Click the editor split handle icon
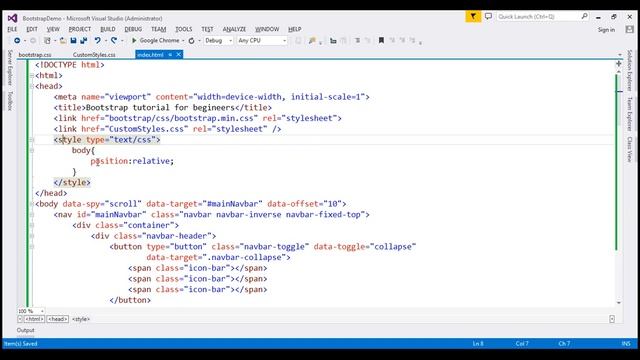Viewport: 640px width, 360px height. point(619,64)
